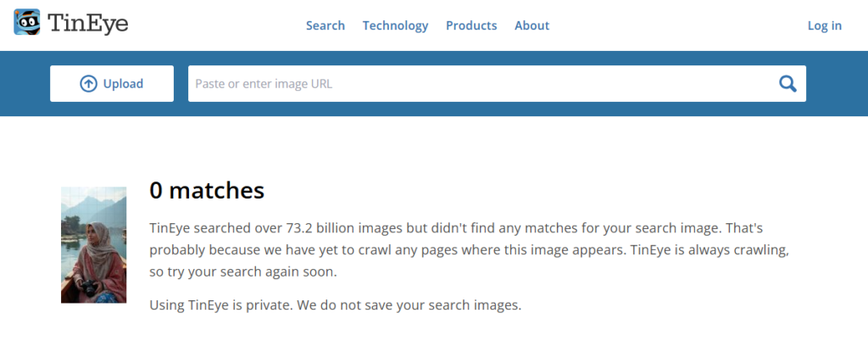Go to the About page
The width and height of the screenshot is (868, 341).
(x=531, y=25)
